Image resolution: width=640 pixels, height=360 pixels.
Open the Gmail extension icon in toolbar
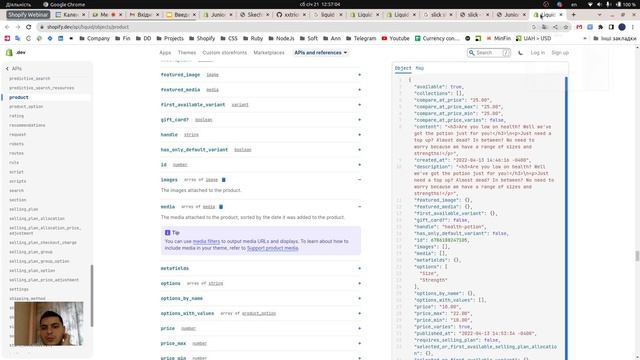click(579, 27)
